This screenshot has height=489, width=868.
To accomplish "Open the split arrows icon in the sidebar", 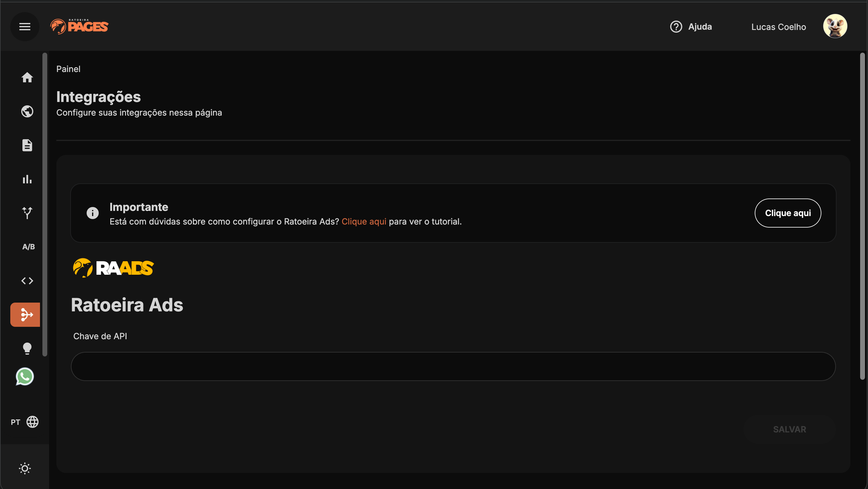I will [x=27, y=213].
